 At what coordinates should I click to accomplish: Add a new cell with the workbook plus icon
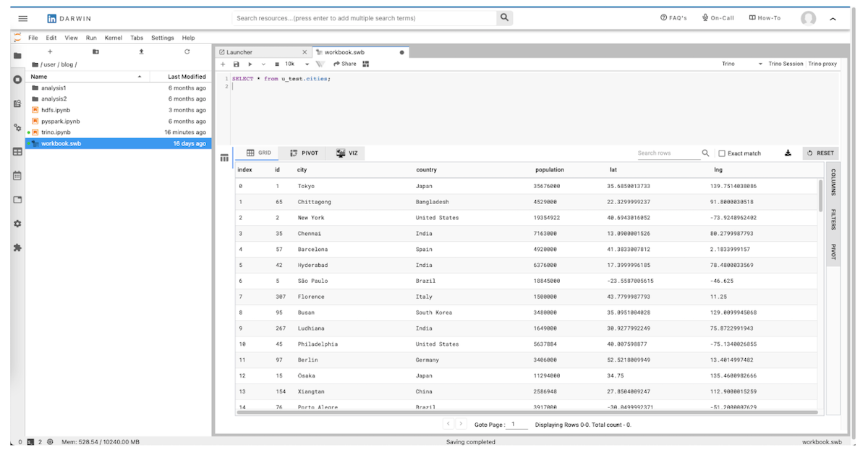[224, 64]
